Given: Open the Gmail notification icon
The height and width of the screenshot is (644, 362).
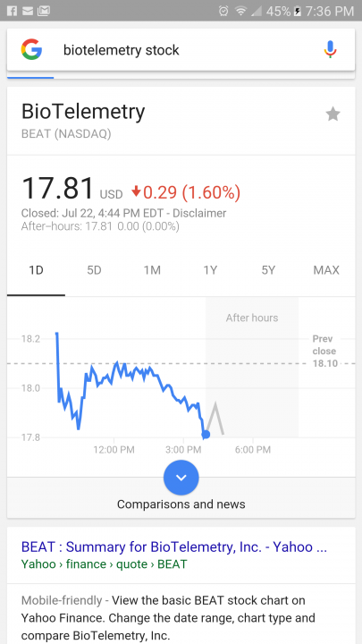Looking at the screenshot, I should 44,11.
